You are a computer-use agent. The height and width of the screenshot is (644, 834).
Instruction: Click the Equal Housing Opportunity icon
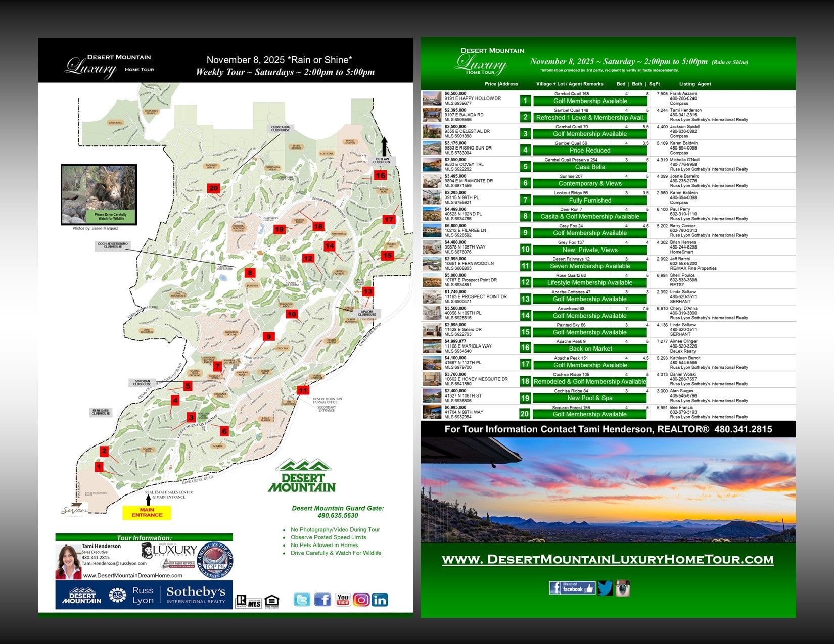pos(271,601)
